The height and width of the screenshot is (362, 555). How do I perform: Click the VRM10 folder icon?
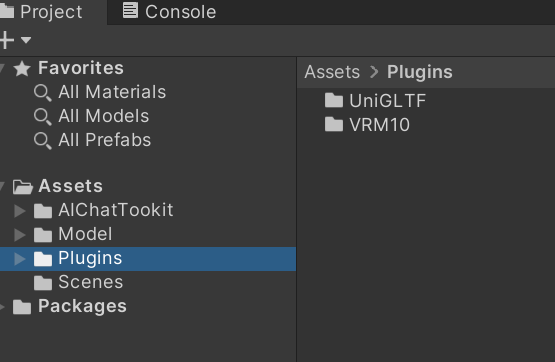[334, 124]
